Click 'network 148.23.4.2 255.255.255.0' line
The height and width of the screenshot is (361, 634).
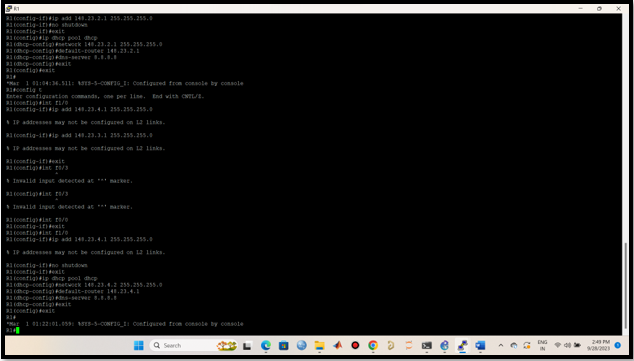[84, 285]
